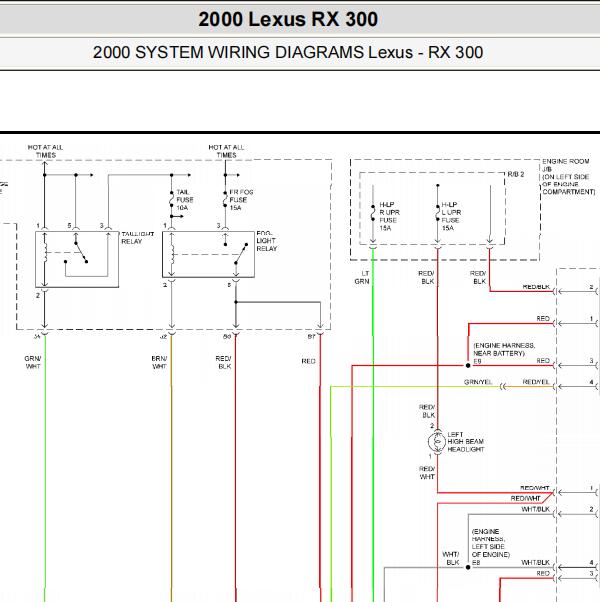600x602 pixels.
Task: Click the TAIL fuse symbol
Action: point(172,199)
